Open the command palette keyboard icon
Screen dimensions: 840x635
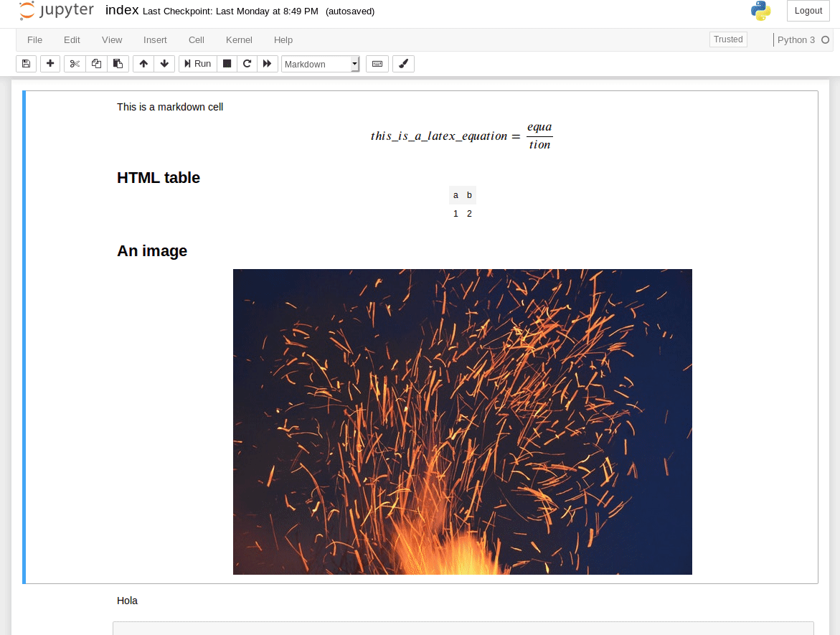click(x=377, y=64)
